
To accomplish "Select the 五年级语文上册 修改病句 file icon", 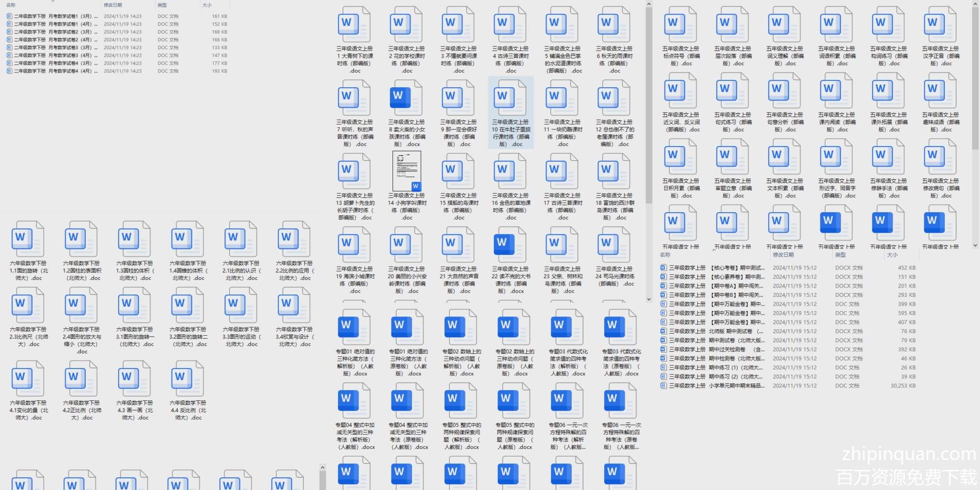I will (940, 157).
